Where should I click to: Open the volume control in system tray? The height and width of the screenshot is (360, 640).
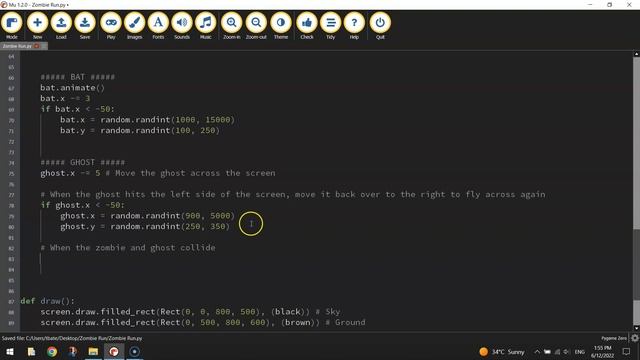tap(566, 351)
